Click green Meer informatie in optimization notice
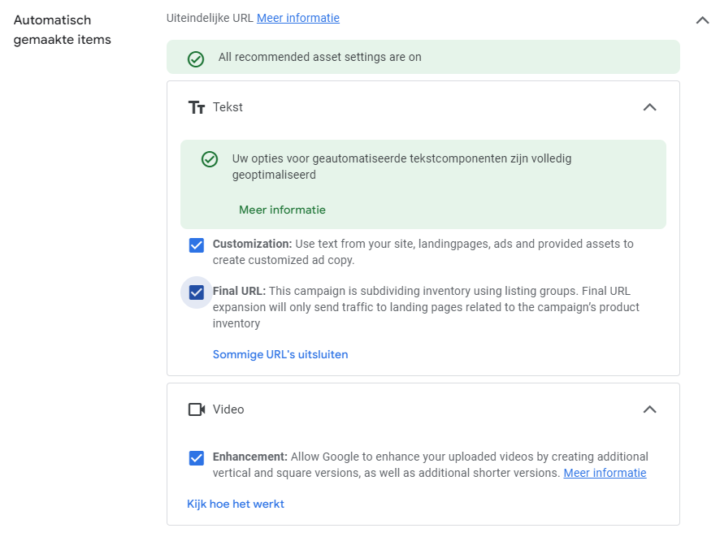The width and height of the screenshot is (720, 537). pos(282,210)
